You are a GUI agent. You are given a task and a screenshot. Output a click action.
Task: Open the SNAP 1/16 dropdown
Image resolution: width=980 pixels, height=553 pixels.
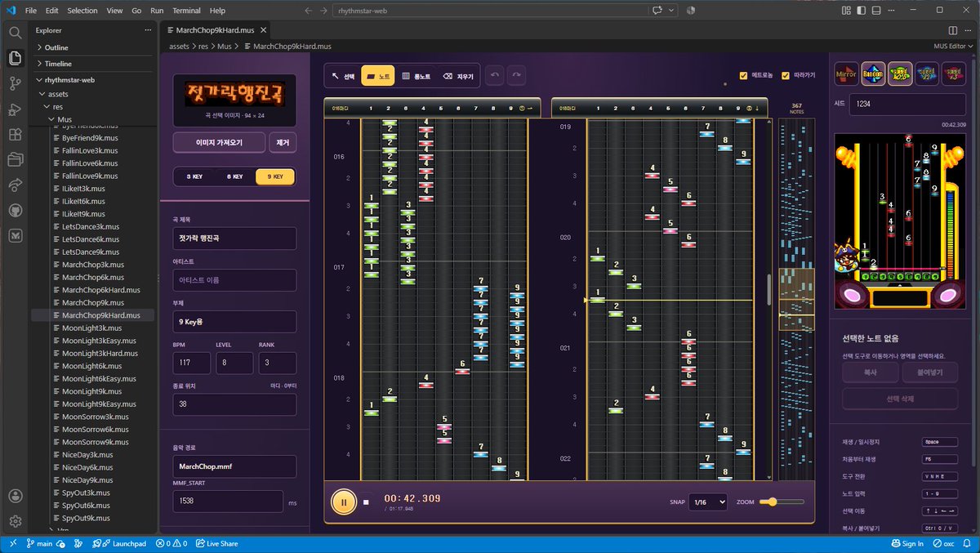(707, 502)
